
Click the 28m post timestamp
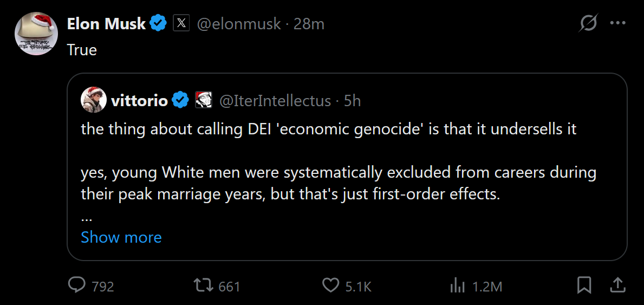[309, 24]
